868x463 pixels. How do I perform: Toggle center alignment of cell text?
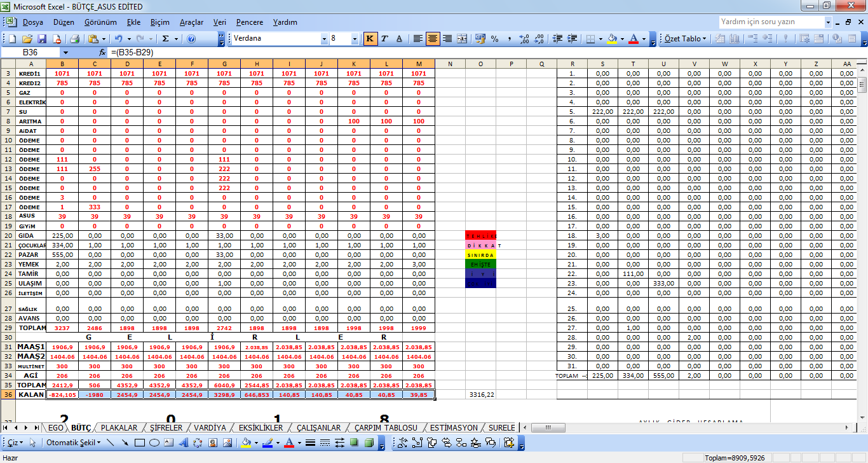coord(433,39)
